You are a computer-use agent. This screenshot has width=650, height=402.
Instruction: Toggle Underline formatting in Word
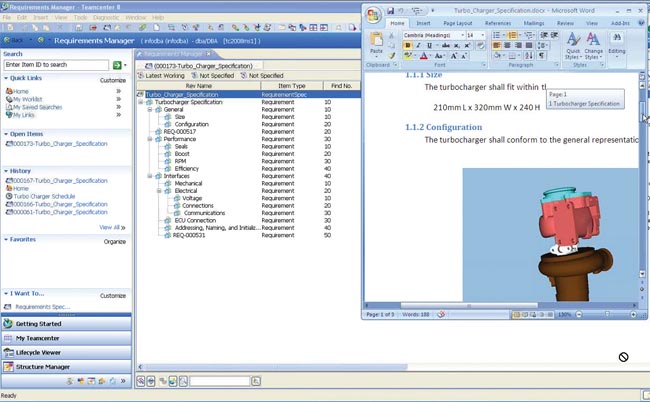(429, 46)
